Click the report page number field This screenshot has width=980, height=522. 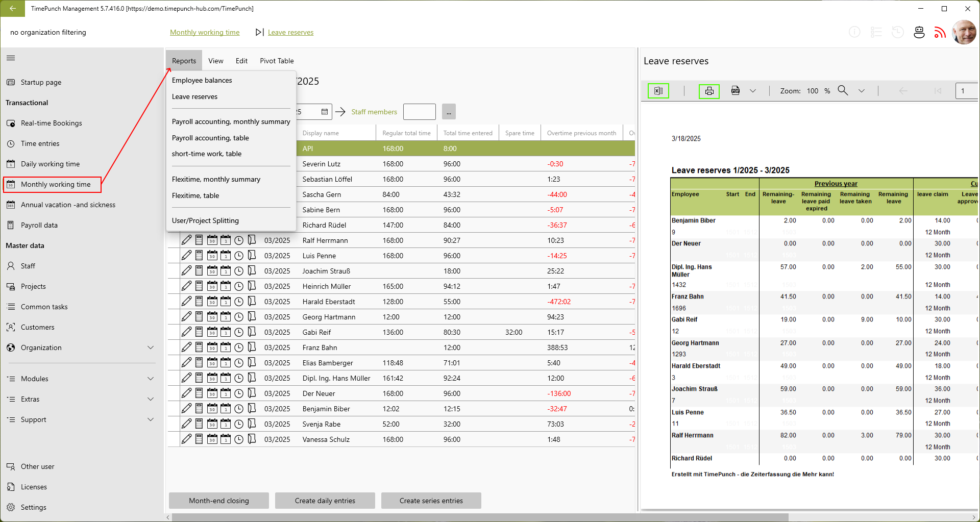pyautogui.click(x=967, y=91)
